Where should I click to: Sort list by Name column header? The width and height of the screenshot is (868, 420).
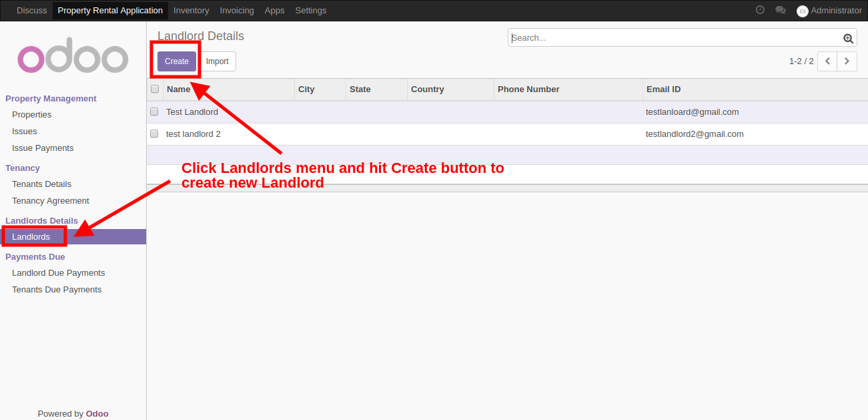(179, 89)
